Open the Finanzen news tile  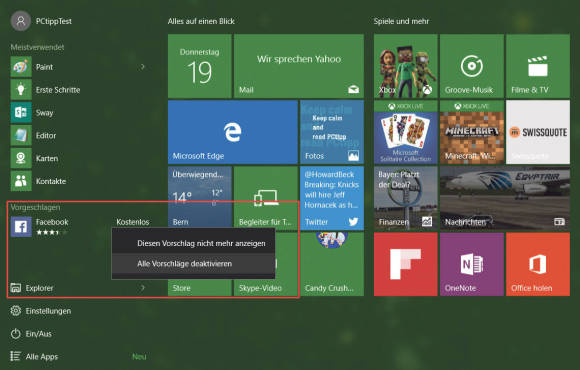(x=406, y=198)
